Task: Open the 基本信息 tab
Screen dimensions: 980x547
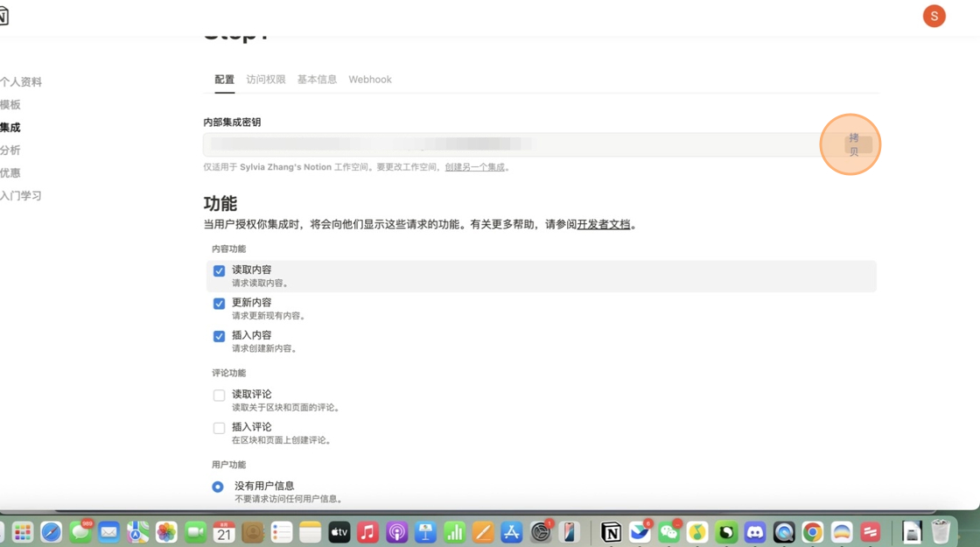Action: point(317,80)
